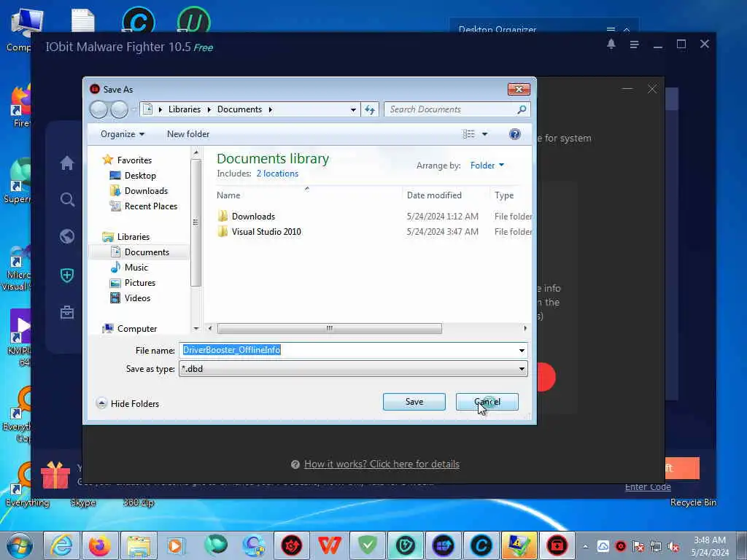Viewport: 747px width, 560px height.
Task: Click the volume muted icon in system tray
Action: tap(673, 546)
